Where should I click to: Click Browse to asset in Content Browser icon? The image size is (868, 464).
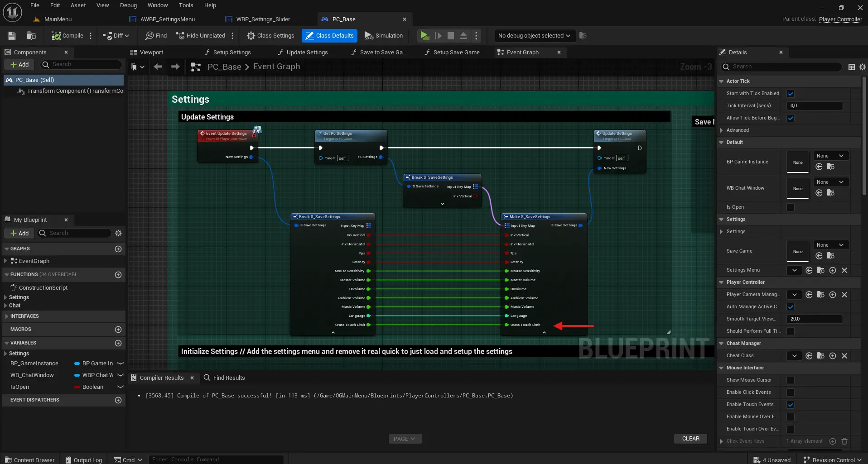pos(31,36)
